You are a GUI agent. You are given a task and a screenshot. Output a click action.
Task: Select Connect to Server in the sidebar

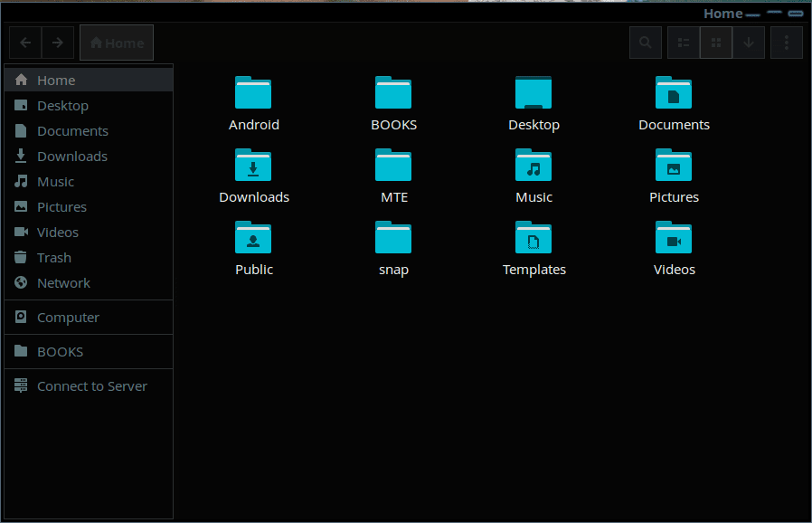click(x=90, y=385)
